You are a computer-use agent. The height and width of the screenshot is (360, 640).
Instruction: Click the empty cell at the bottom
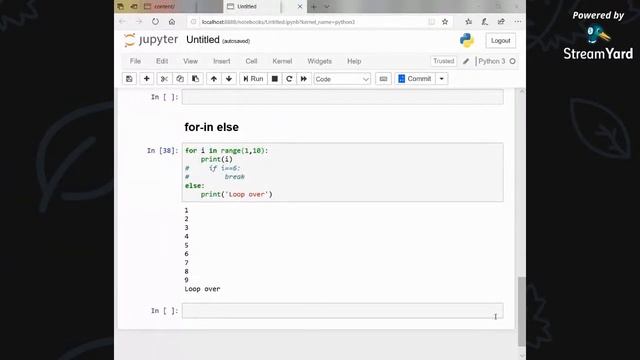[x=342, y=311]
